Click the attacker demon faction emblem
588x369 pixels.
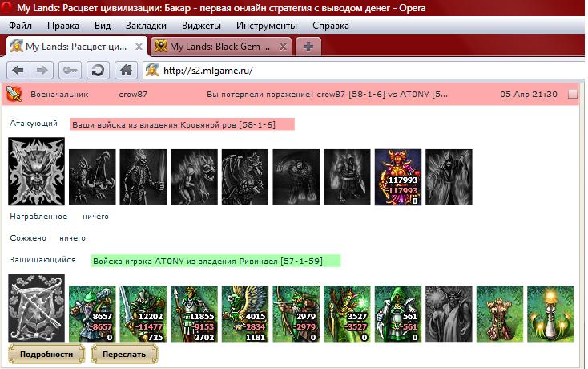36,171
